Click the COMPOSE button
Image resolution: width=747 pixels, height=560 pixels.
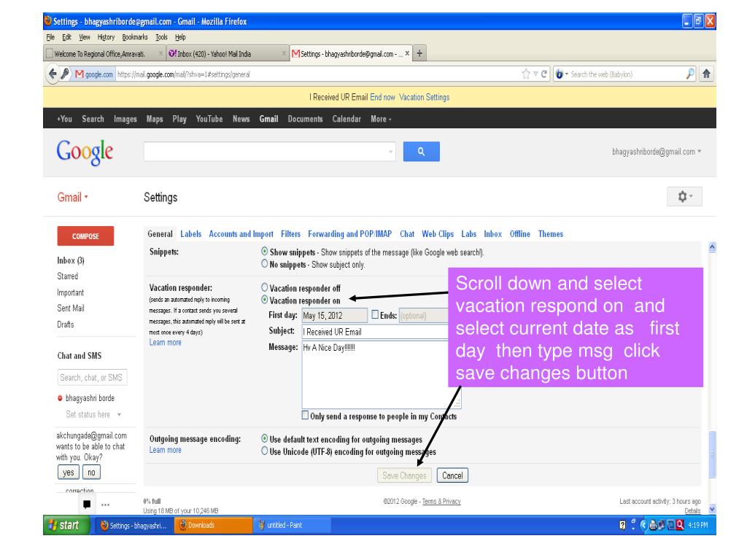pos(86,236)
